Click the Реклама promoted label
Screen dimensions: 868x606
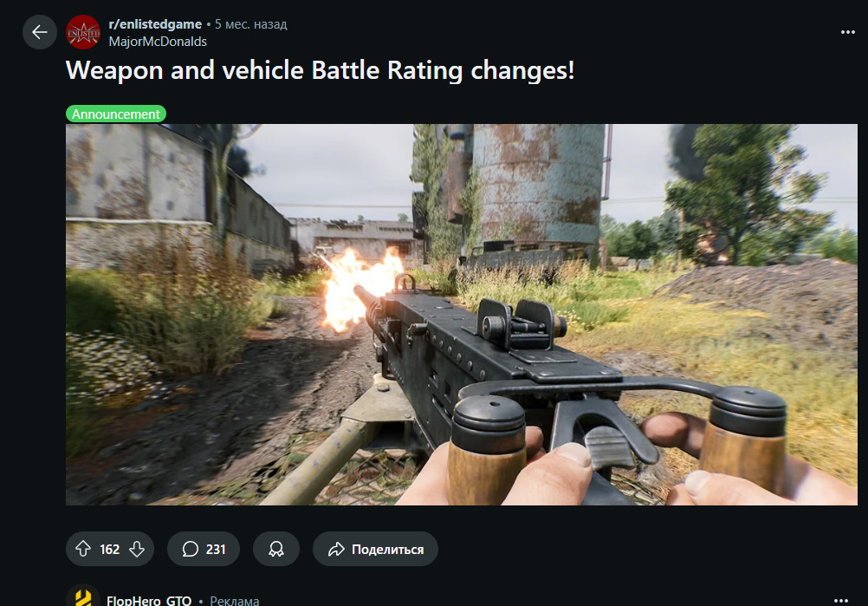(x=234, y=601)
